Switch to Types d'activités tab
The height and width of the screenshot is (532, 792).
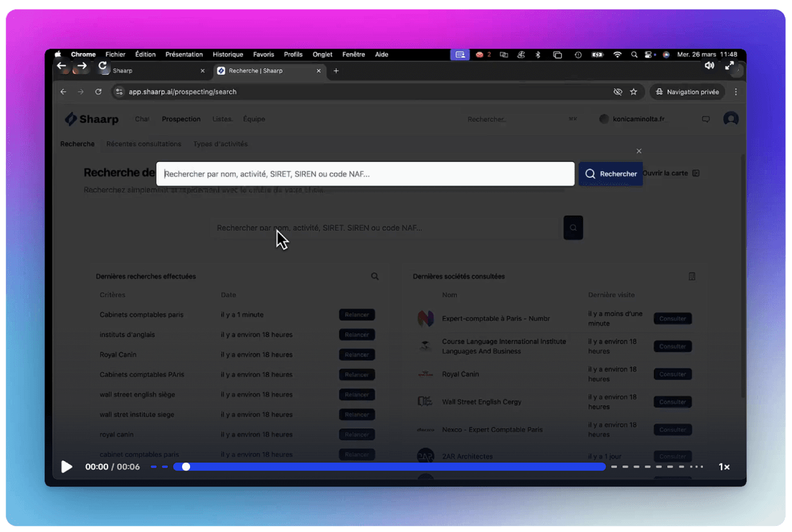221,144
